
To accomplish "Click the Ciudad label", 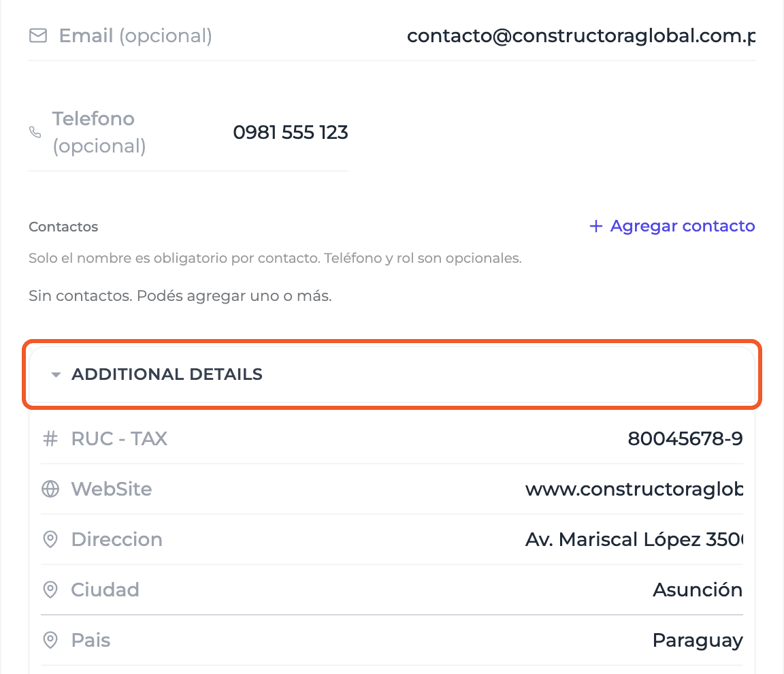I will 105,590.
